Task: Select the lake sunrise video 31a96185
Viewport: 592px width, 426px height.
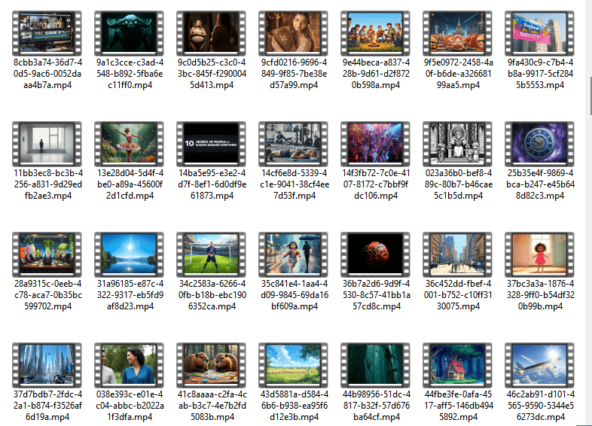Action: coord(129,254)
